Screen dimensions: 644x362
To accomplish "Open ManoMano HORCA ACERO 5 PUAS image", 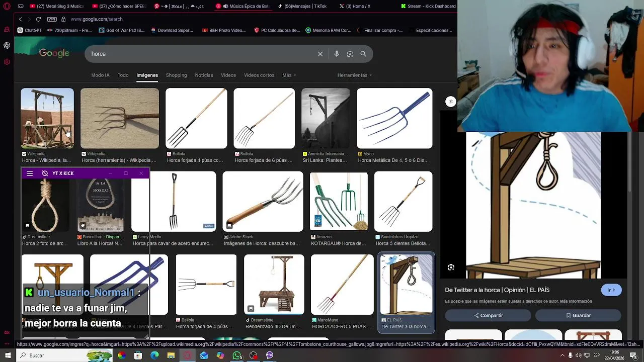I will point(342,285).
